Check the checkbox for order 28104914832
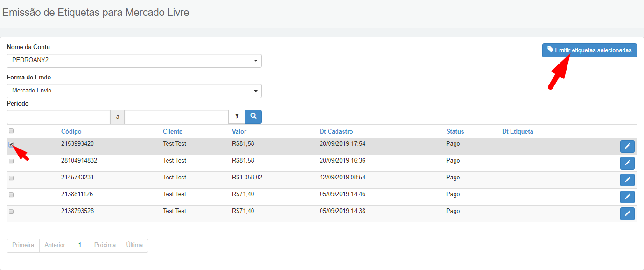The width and height of the screenshot is (644, 270). pos(11,161)
